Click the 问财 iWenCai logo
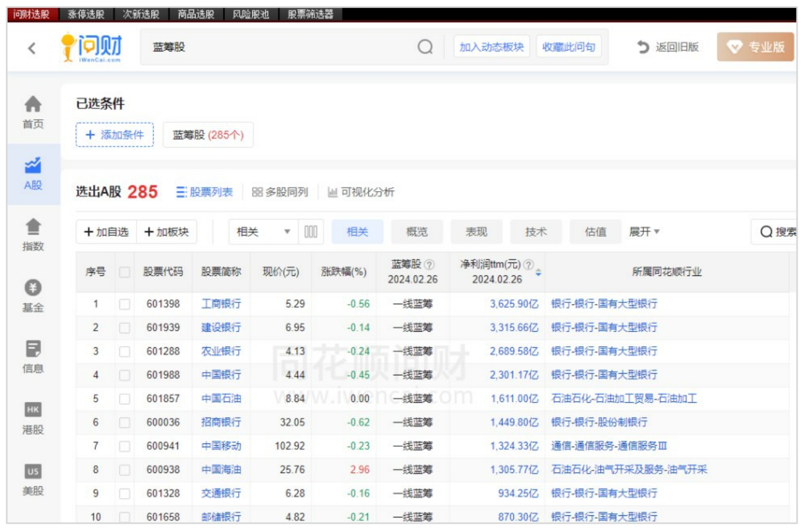Image resolution: width=804 pixels, height=532 pixels. 92,47
